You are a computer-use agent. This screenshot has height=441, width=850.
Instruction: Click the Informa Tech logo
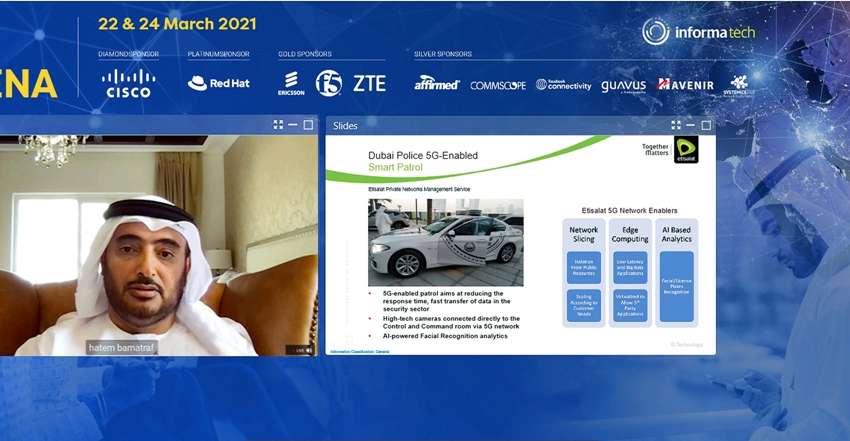coord(699,32)
